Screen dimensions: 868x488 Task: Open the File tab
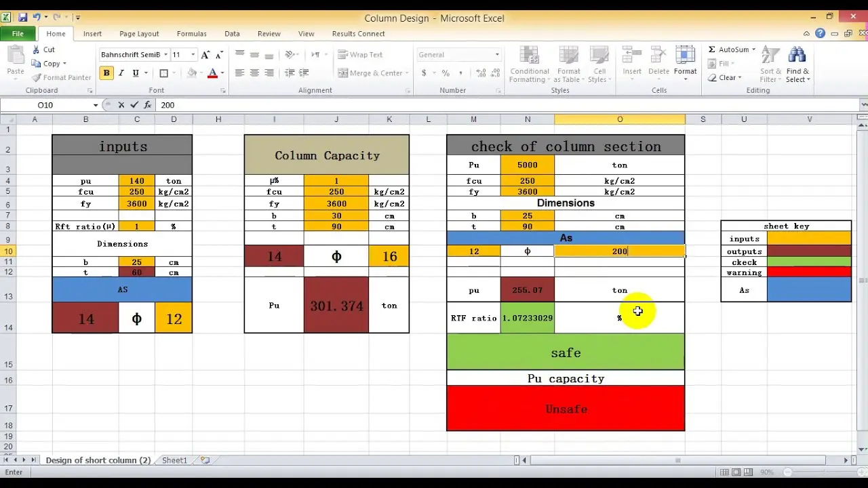coord(18,33)
